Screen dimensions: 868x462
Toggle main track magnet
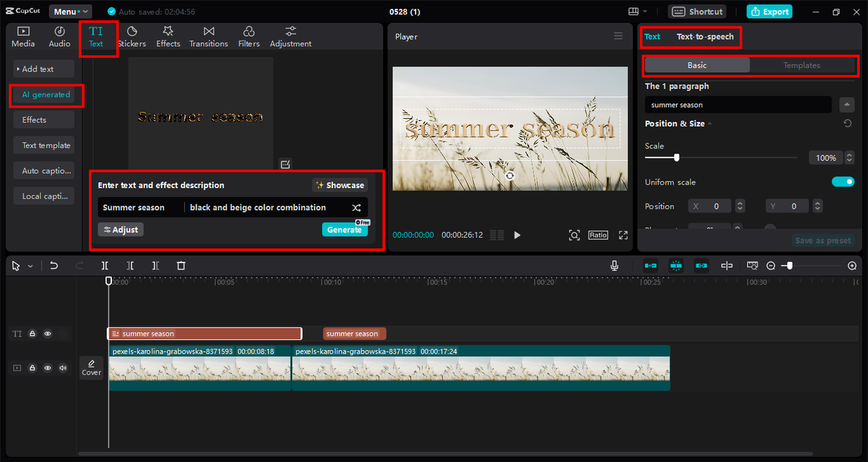tap(651, 266)
